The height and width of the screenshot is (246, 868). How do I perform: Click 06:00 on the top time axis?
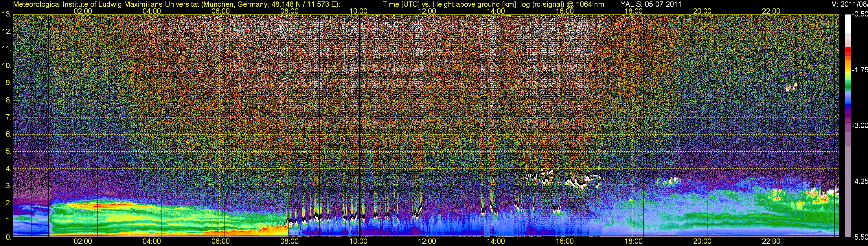(x=220, y=11)
